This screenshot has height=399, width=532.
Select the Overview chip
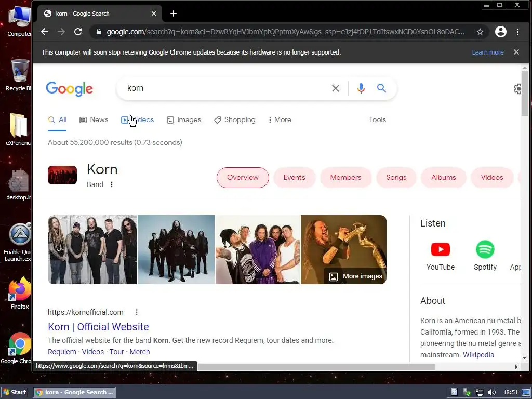[x=243, y=178]
